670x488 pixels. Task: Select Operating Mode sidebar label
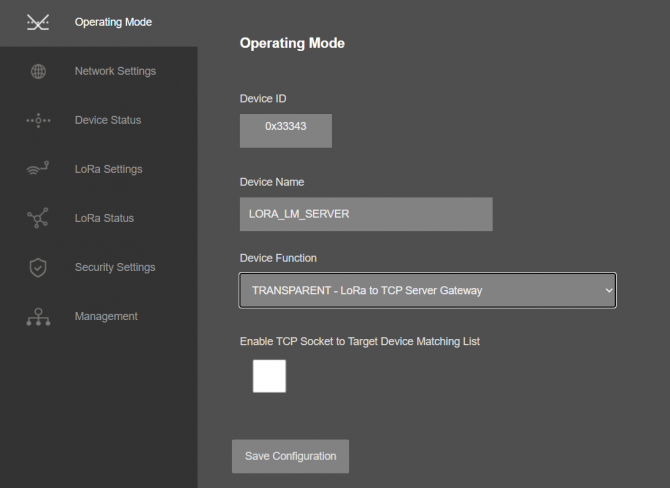[x=113, y=22]
